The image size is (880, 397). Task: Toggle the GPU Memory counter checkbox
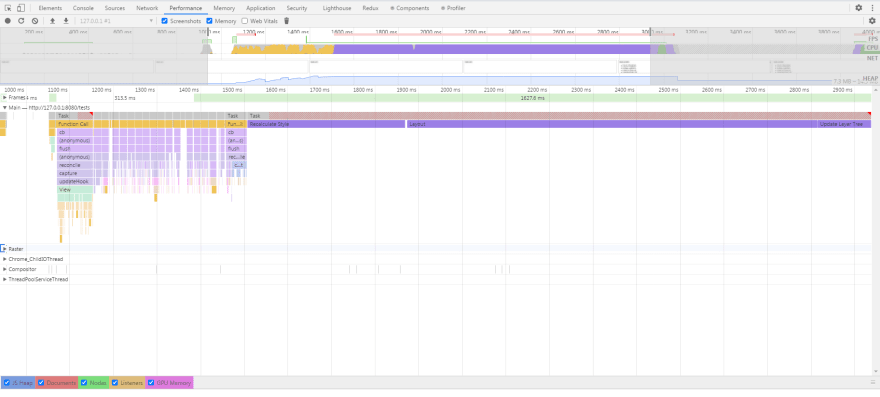tap(151, 383)
